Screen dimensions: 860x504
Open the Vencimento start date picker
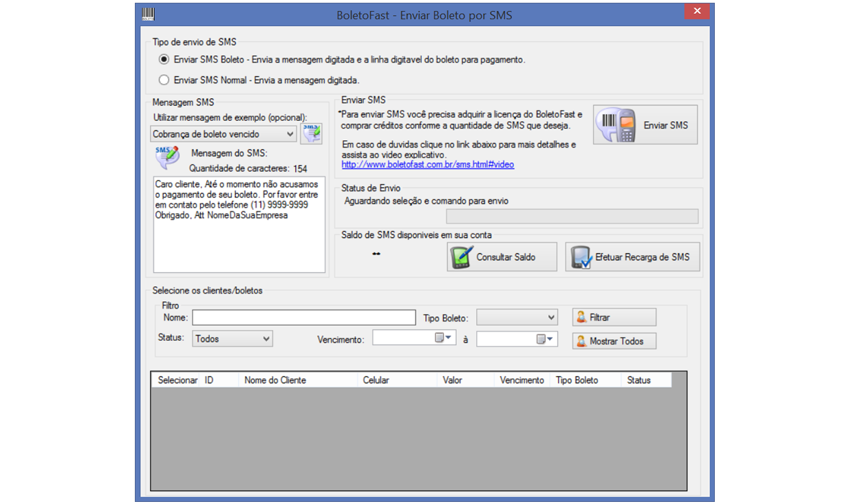click(445, 338)
